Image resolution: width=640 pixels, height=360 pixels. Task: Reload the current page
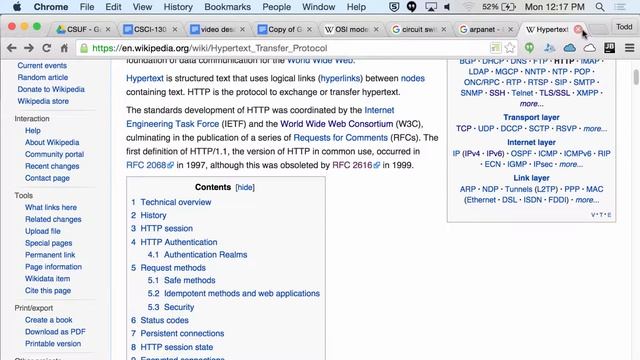[x=47, y=48]
